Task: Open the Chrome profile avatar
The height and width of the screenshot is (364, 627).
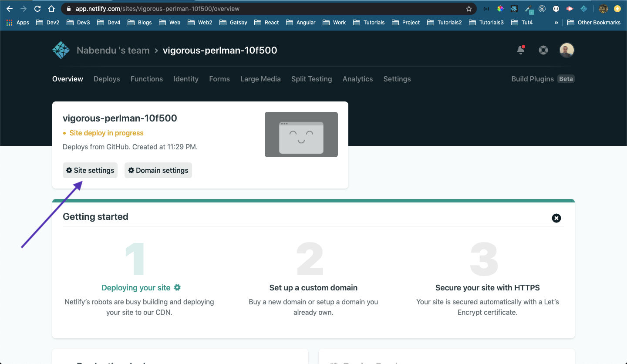Action: click(x=603, y=9)
